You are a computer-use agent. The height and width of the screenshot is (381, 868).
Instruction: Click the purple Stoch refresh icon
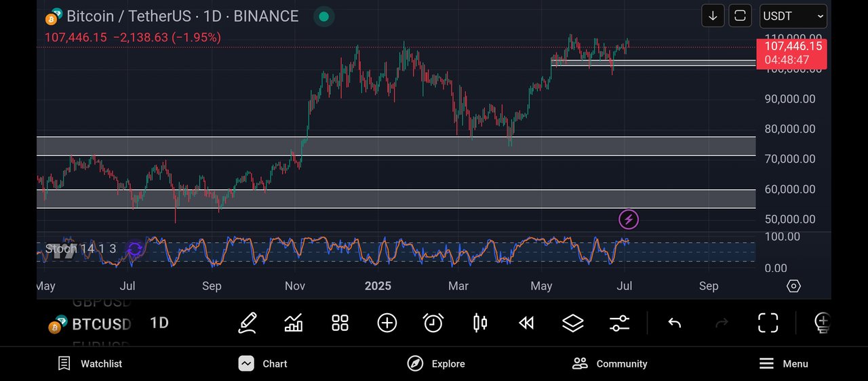coord(134,249)
